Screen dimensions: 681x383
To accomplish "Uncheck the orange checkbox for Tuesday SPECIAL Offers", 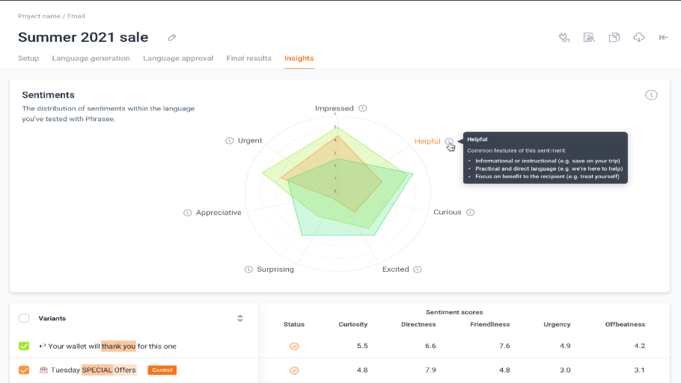I will pos(24,370).
